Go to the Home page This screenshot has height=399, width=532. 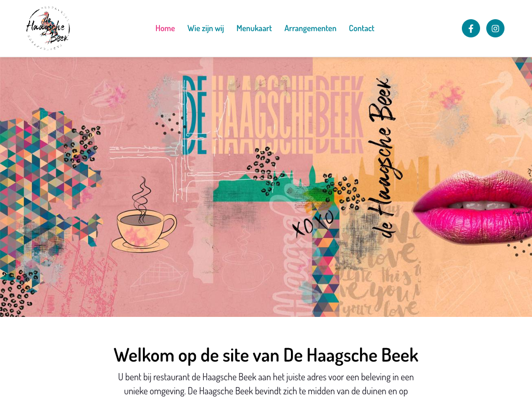(165, 29)
